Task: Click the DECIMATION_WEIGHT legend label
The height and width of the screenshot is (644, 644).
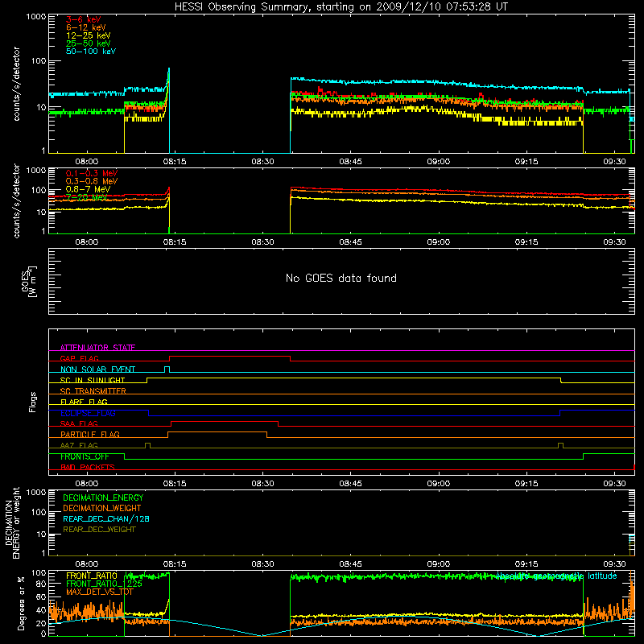Action: tap(102, 509)
